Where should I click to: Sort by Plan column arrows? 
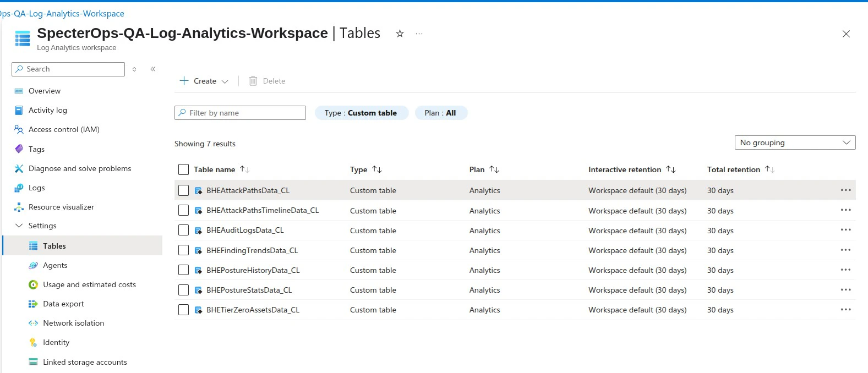(494, 169)
